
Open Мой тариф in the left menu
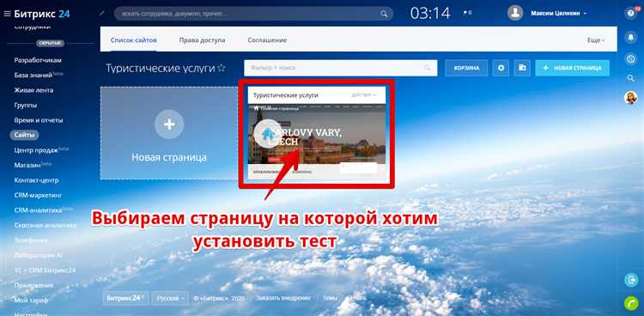click(x=31, y=301)
